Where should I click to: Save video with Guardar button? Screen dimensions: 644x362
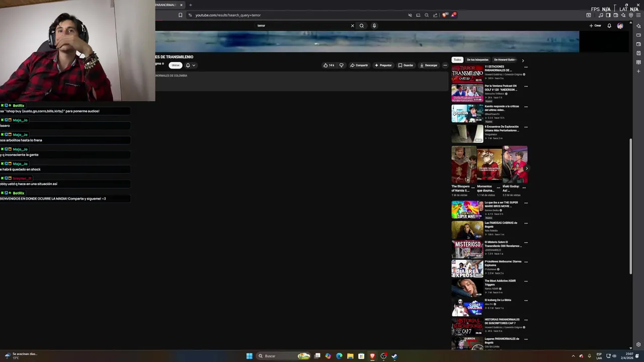tap(406, 65)
